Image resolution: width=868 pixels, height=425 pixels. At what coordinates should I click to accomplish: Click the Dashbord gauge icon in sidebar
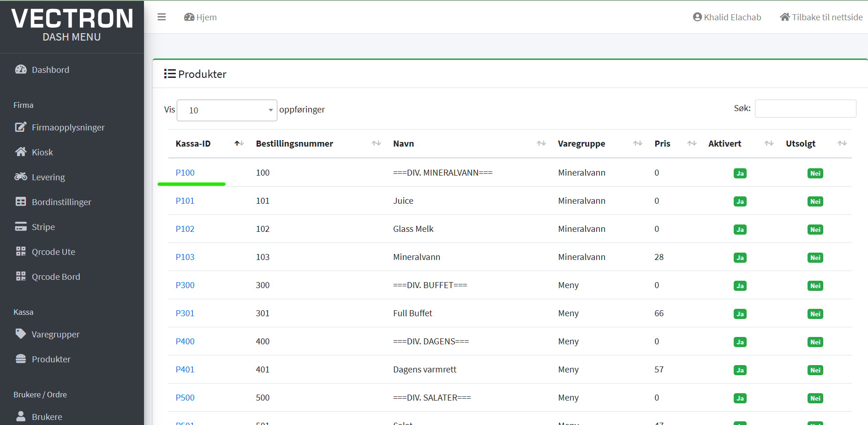[x=21, y=69]
